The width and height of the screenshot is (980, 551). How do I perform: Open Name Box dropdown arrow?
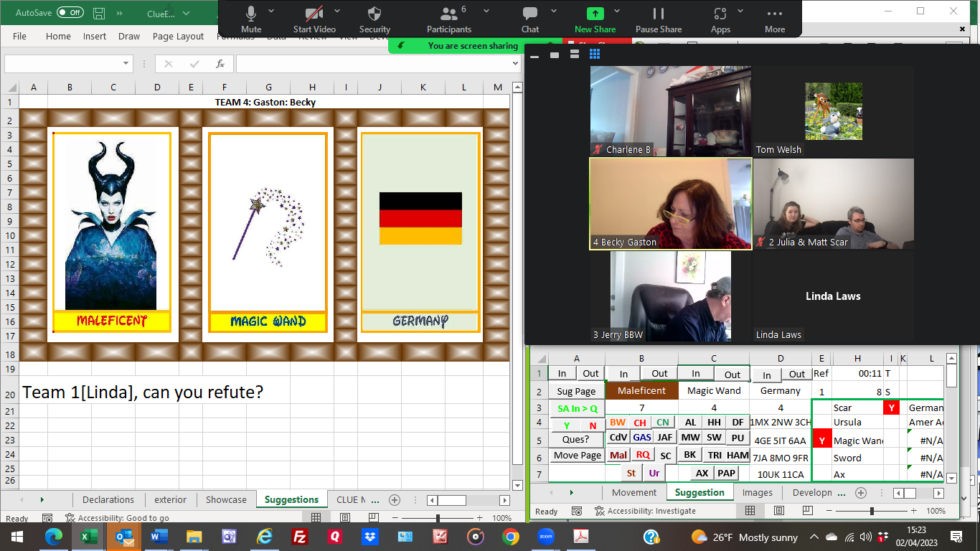tap(126, 64)
